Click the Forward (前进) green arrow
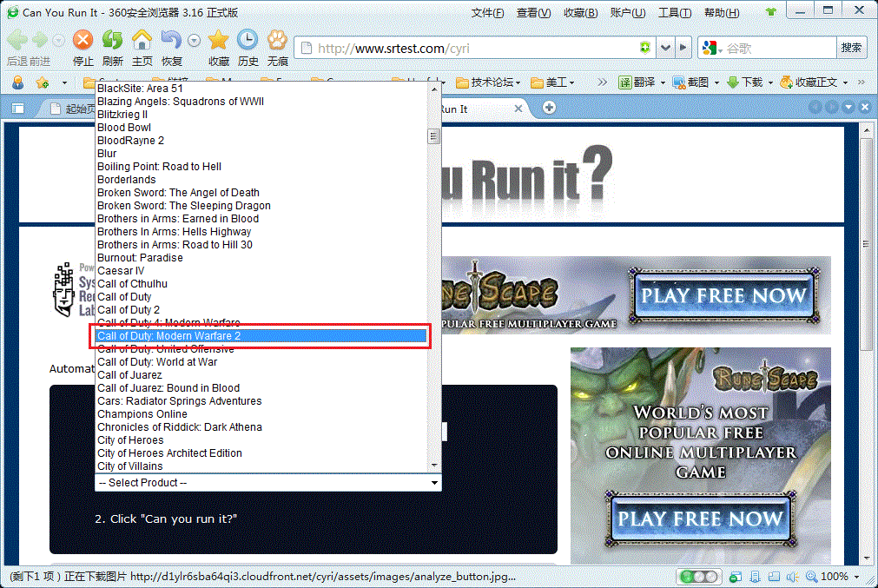This screenshot has width=878, height=588. pos(40,40)
